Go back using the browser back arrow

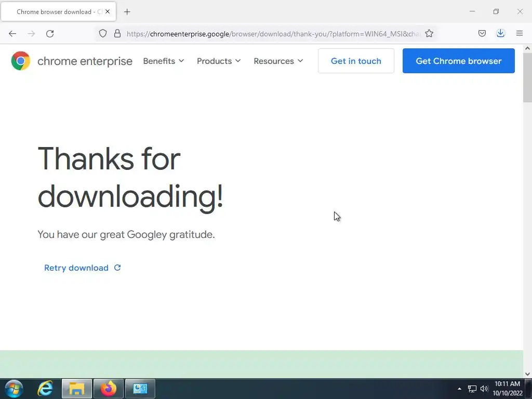coord(12,34)
